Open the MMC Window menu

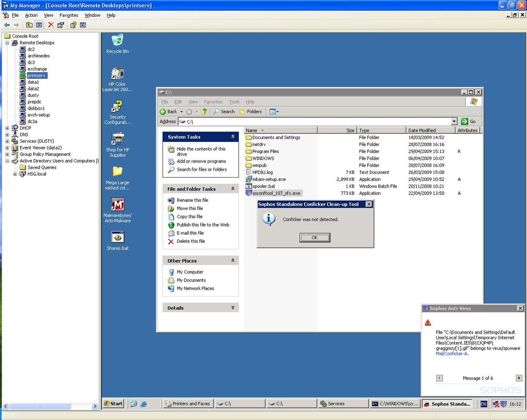click(92, 15)
